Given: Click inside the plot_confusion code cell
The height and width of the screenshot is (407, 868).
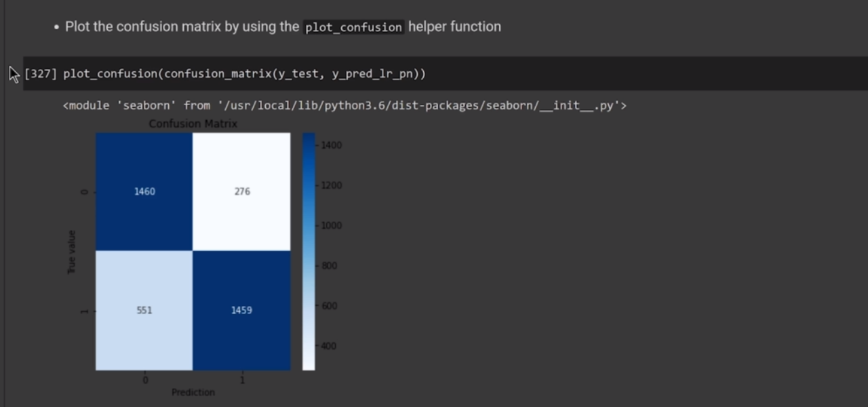Looking at the screenshot, I should click(x=576, y=74).
